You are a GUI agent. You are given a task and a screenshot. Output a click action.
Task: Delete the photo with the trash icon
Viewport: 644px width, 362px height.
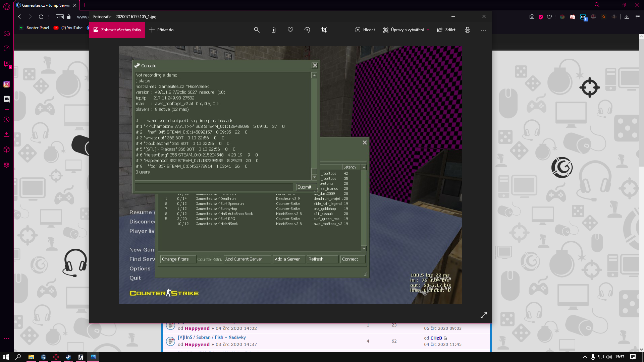[x=273, y=30]
